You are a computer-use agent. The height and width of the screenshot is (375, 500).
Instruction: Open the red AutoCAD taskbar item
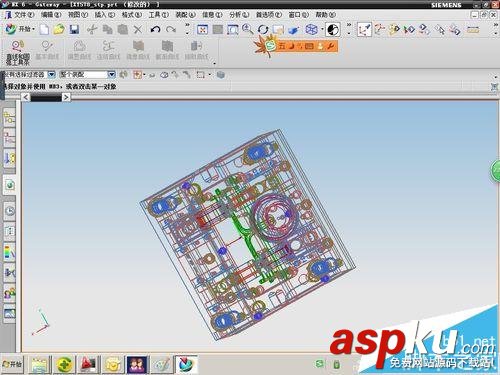click(89, 364)
